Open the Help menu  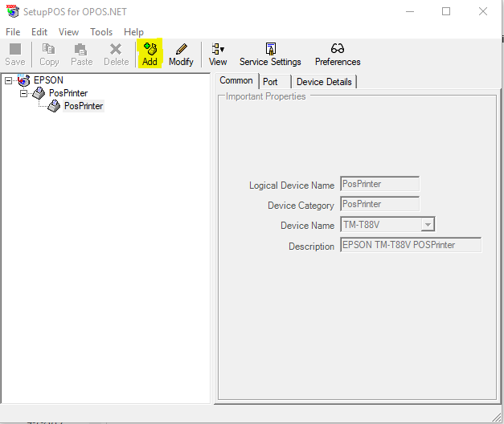click(x=133, y=32)
